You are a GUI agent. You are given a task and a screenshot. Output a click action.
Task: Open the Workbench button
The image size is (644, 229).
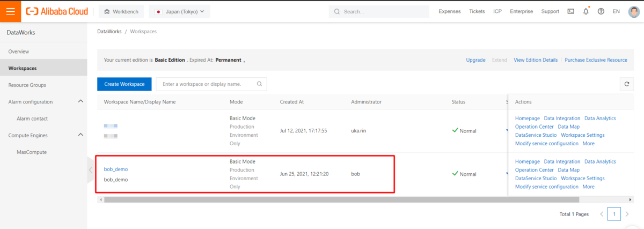(121, 11)
